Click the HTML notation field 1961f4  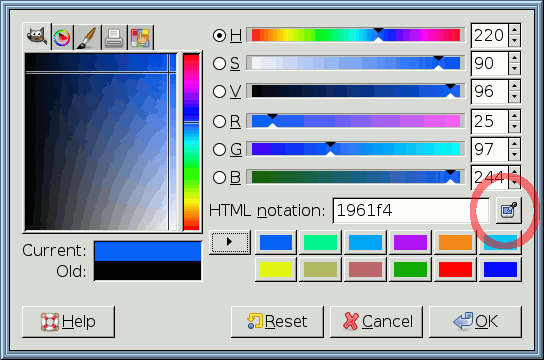click(411, 211)
